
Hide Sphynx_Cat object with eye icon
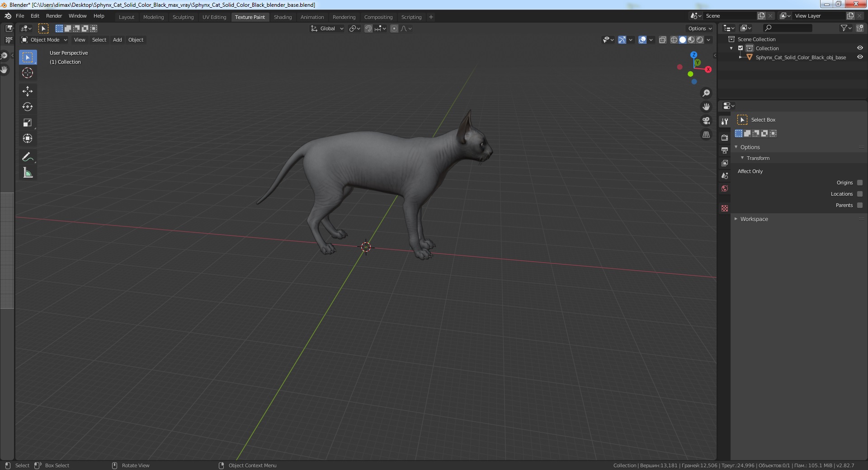860,57
